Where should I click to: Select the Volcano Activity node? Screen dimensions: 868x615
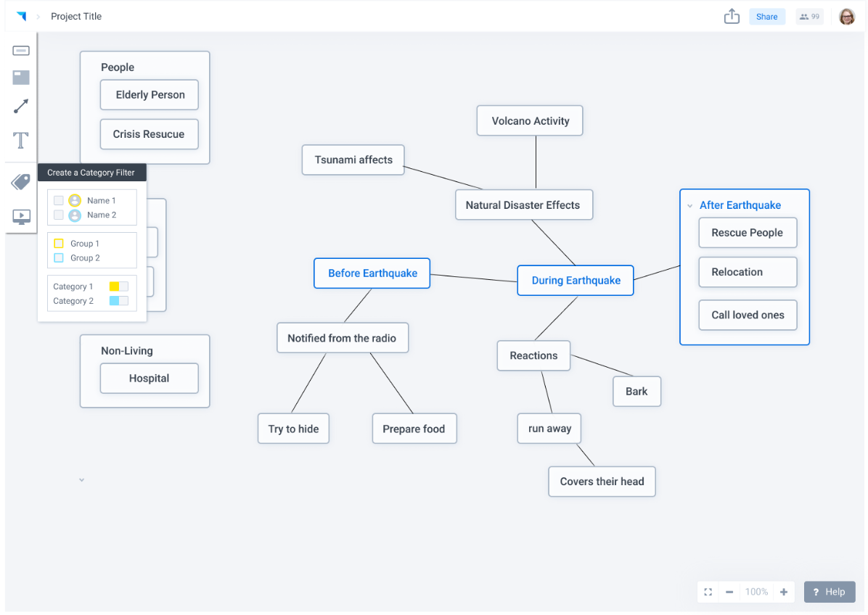click(530, 120)
